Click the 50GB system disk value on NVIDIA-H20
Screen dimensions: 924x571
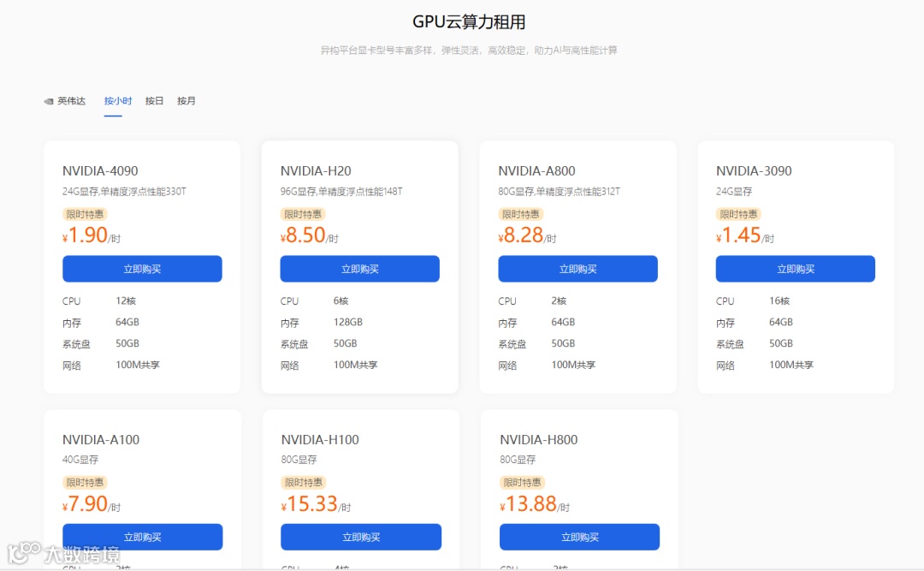(x=346, y=343)
